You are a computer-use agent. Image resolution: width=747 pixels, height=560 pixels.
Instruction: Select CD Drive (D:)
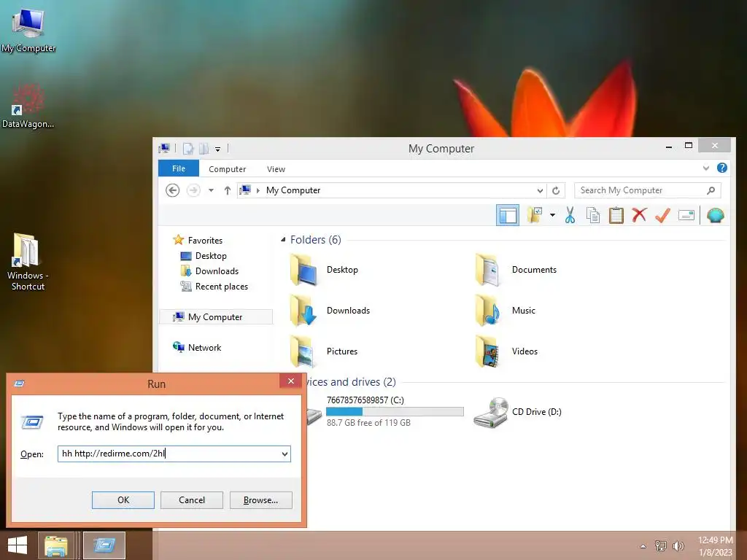519,412
